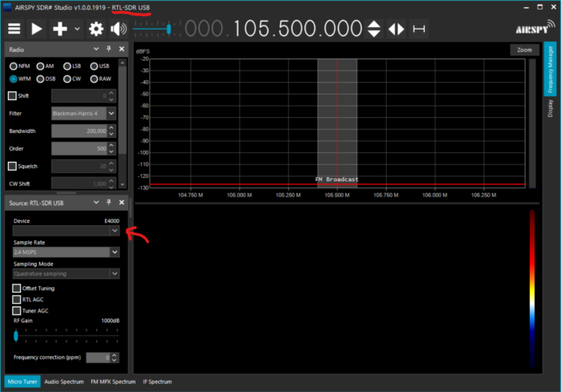
Task: Close the Radio panel
Action: pyautogui.click(x=122, y=49)
